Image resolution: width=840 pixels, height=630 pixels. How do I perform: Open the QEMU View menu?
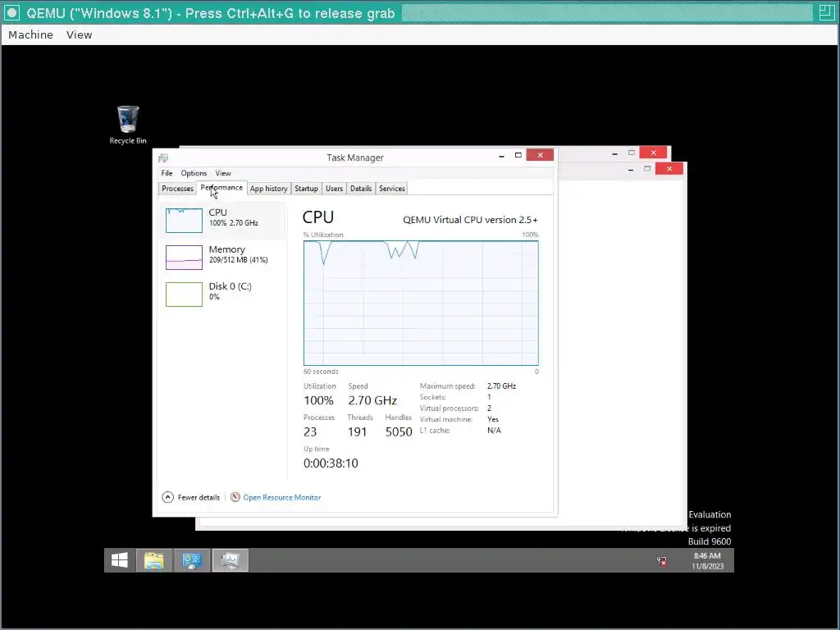tap(80, 34)
